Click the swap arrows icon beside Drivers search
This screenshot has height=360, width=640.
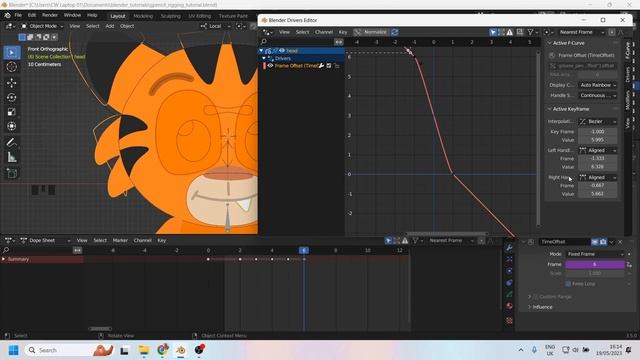339,42
